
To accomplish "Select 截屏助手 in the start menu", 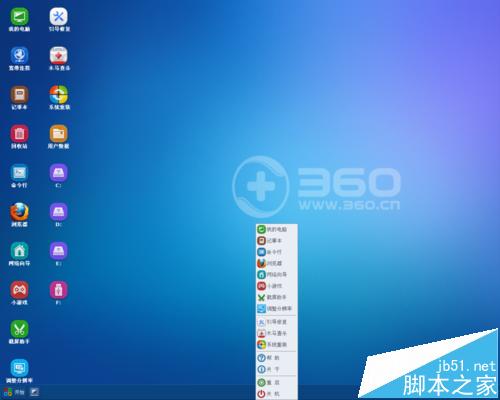I will click(276, 297).
